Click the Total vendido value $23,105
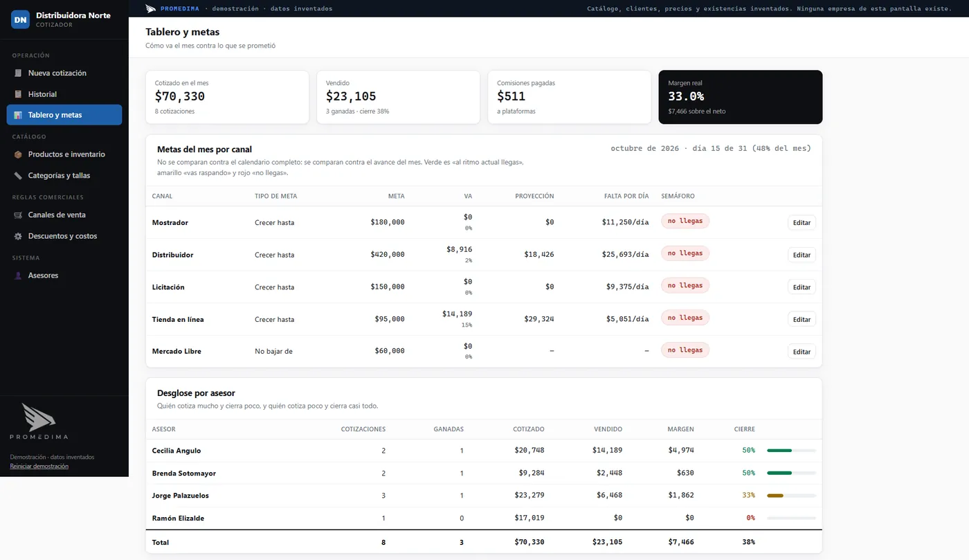The width and height of the screenshot is (969, 560). (608, 543)
